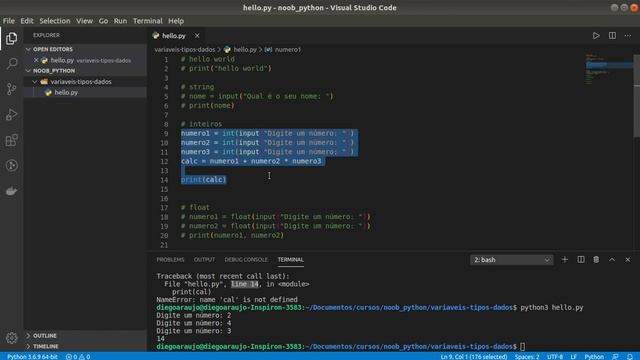This screenshot has width=640, height=360.
Task: Close hello.py in Open Editors list
Action: [36, 60]
